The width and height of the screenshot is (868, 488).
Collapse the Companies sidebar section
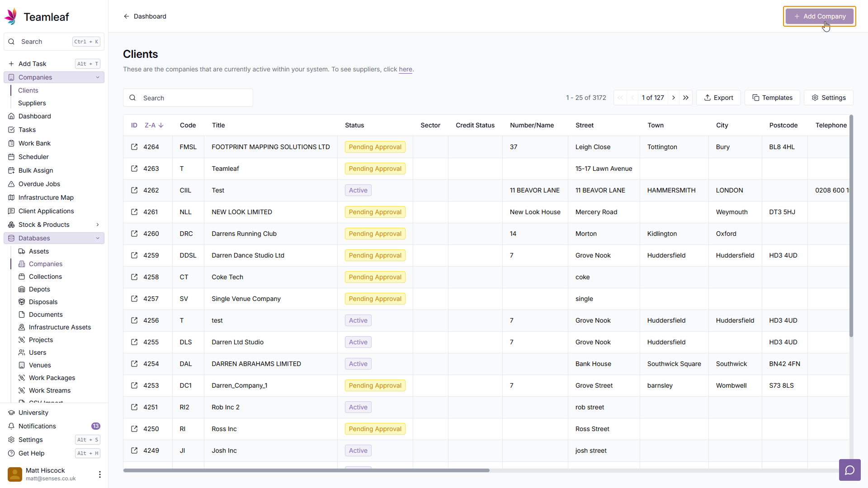point(98,77)
